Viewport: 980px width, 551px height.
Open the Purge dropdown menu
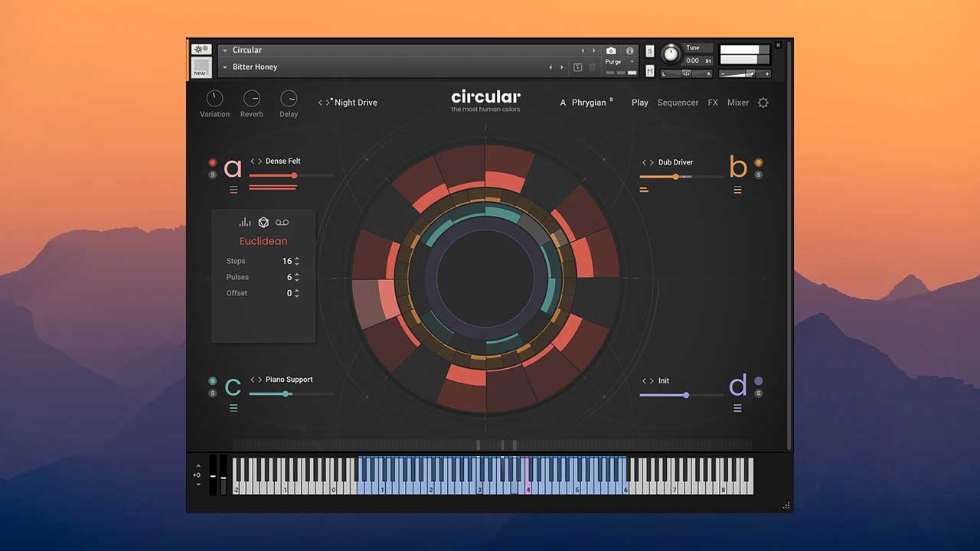pyautogui.click(x=632, y=62)
